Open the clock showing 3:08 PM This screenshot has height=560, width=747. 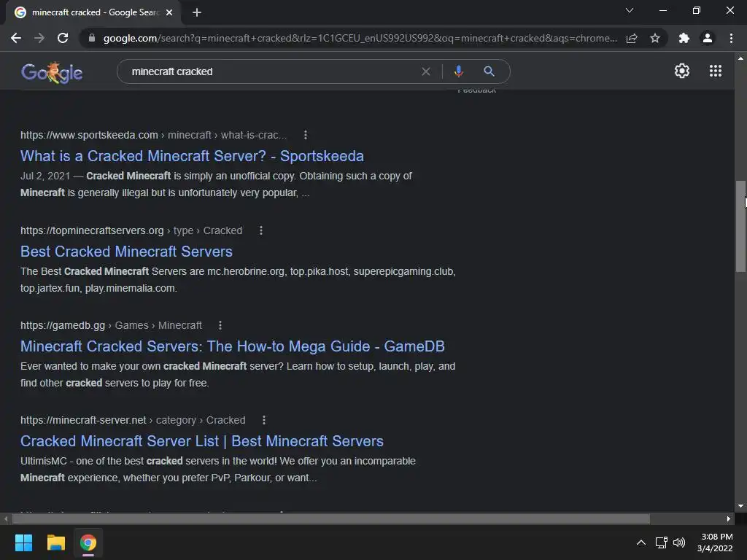coord(715,542)
